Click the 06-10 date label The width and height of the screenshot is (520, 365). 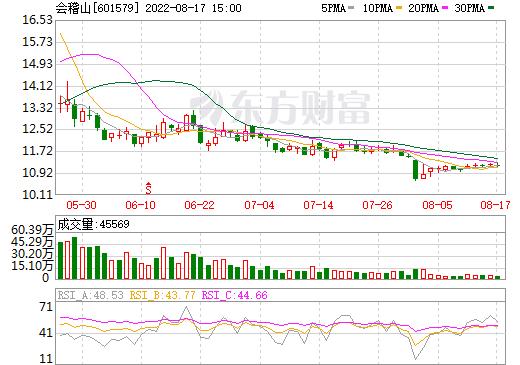pyautogui.click(x=140, y=205)
